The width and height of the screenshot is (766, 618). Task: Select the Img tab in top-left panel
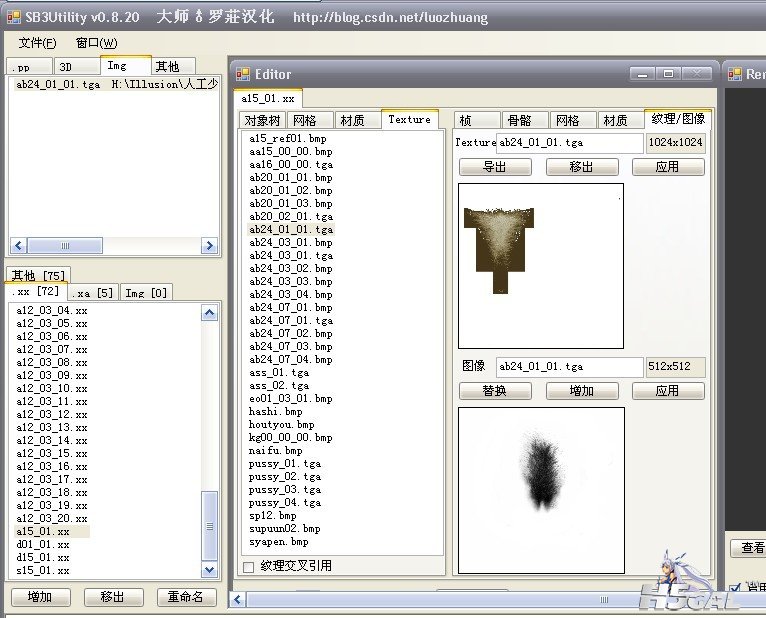126,65
